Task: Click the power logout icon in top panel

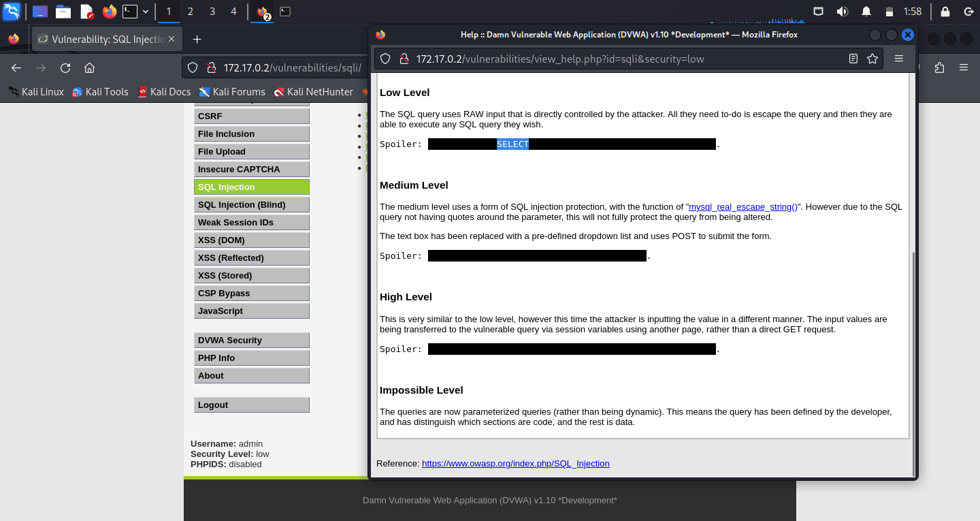Action: pyautogui.click(x=968, y=12)
